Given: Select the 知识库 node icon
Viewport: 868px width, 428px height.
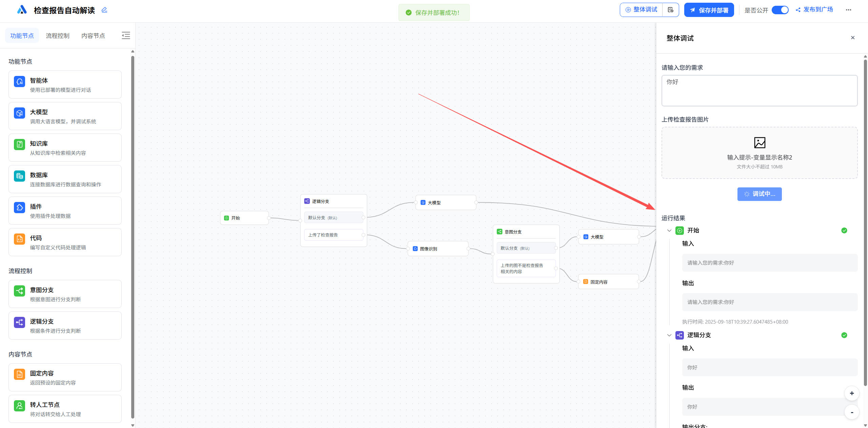Looking at the screenshot, I should (20, 144).
